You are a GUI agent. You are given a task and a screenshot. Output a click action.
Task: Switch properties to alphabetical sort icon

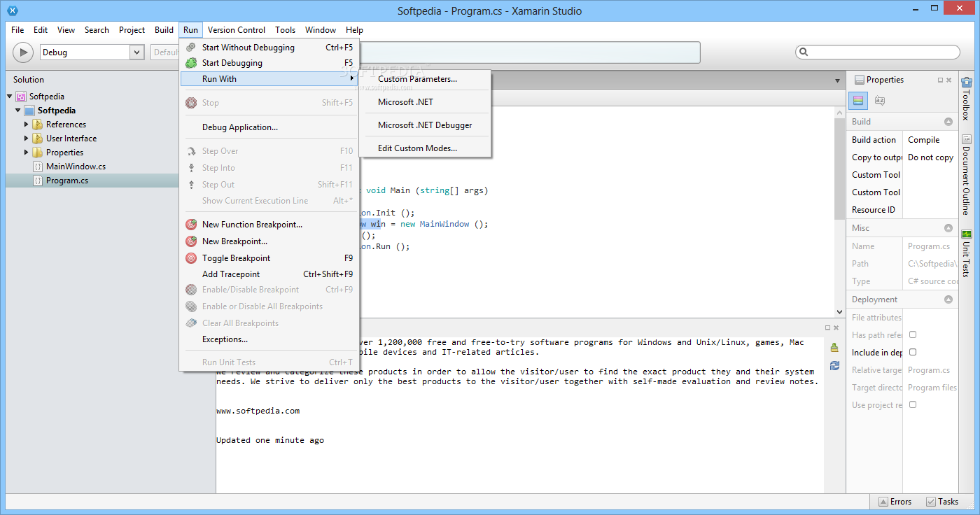click(x=880, y=101)
